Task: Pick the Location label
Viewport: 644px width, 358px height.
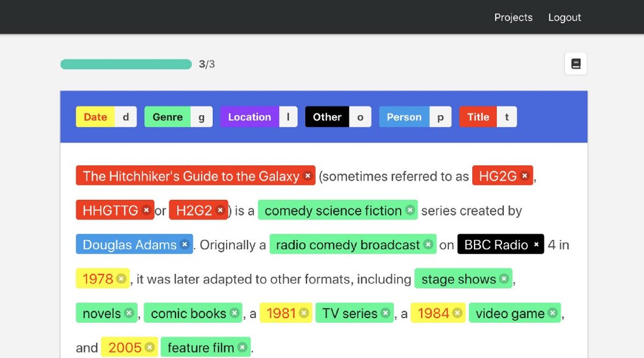Action: click(250, 117)
